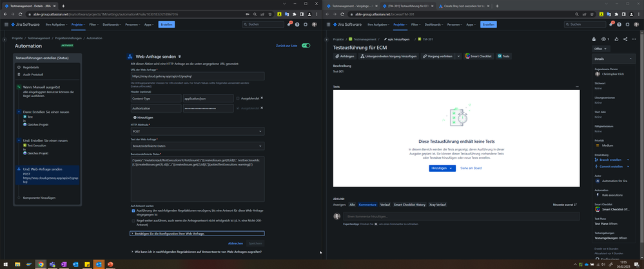The height and width of the screenshot is (269, 644).
Task: Open Filter menu in left window
Action: coord(93,24)
